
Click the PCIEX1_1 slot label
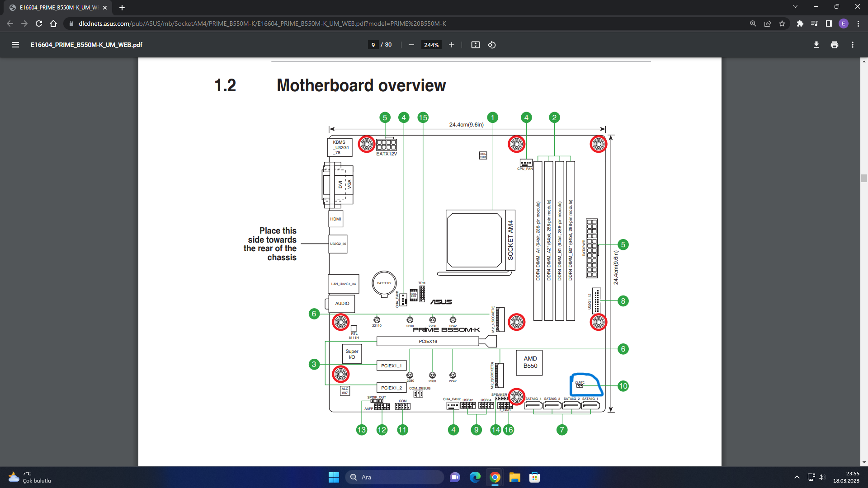[x=391, y=366]
